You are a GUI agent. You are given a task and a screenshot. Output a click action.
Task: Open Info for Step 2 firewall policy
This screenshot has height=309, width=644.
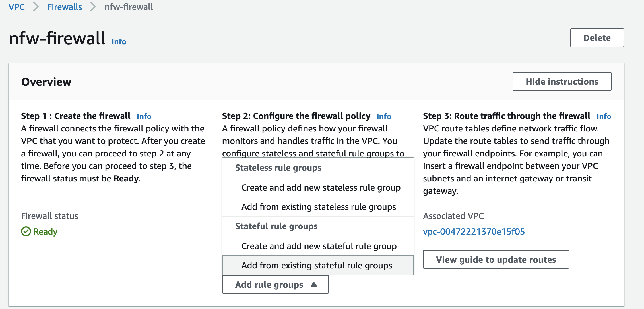pyautogui.click(x=384, y=116)
